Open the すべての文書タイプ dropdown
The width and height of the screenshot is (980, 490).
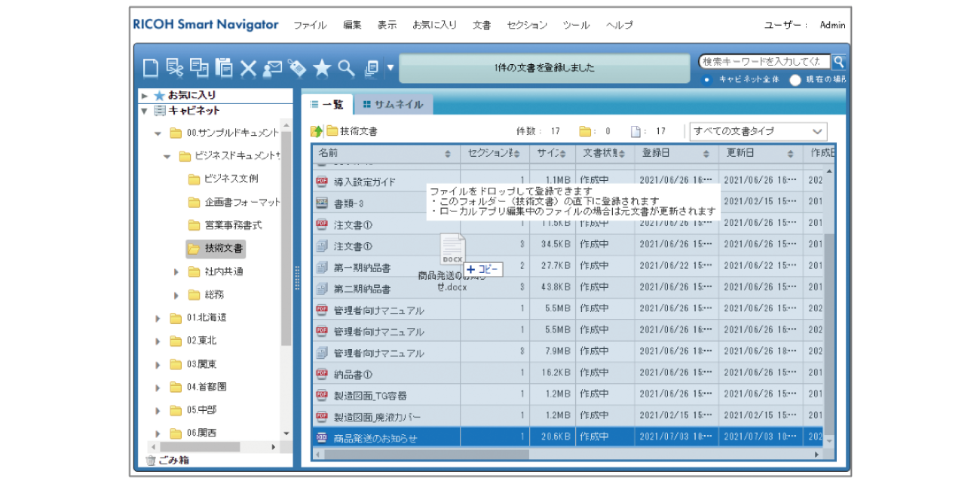[x=758, y=131]
